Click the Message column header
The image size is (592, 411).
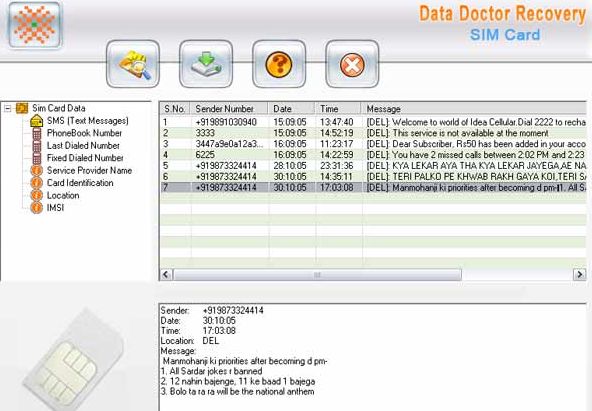(x=473, y=109)
